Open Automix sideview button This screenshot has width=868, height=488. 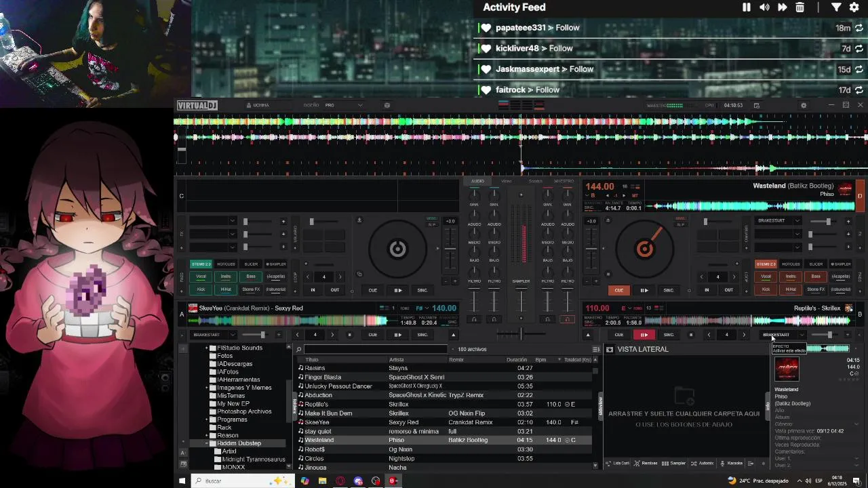(x=703, y=464)
